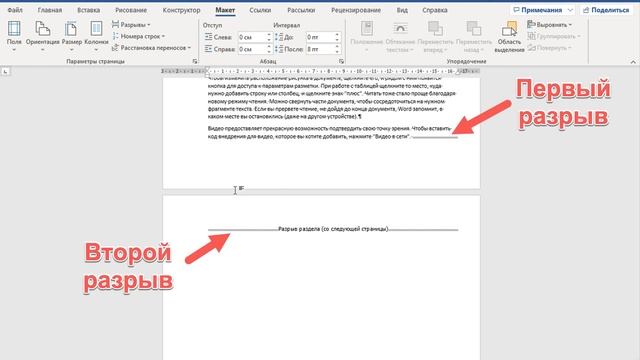Increase the Слева indent value
Screen dimensions: 640x360
pos(269,35)
